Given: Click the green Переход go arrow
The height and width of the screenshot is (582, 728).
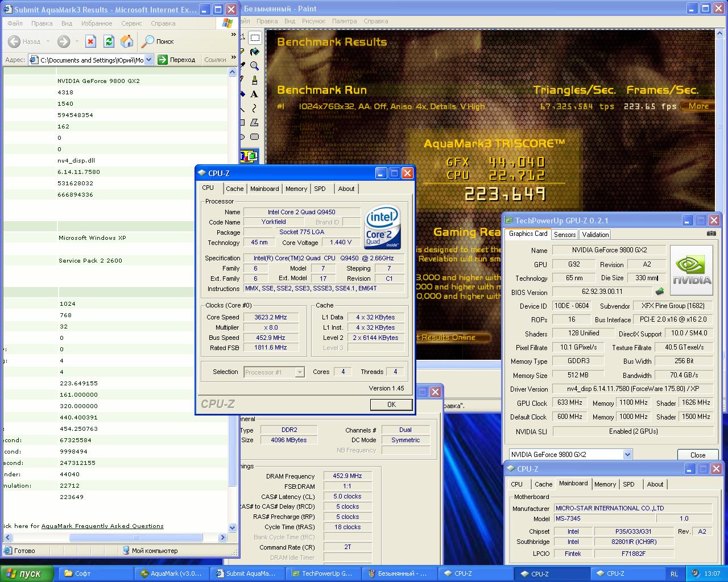Looking at the screenshot, I should tap(163, 60).
